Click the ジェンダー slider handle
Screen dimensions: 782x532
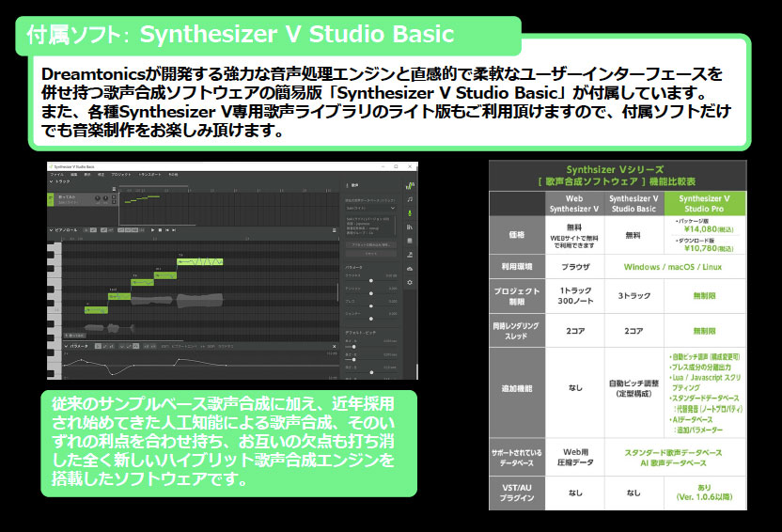[x=371, y=318]
